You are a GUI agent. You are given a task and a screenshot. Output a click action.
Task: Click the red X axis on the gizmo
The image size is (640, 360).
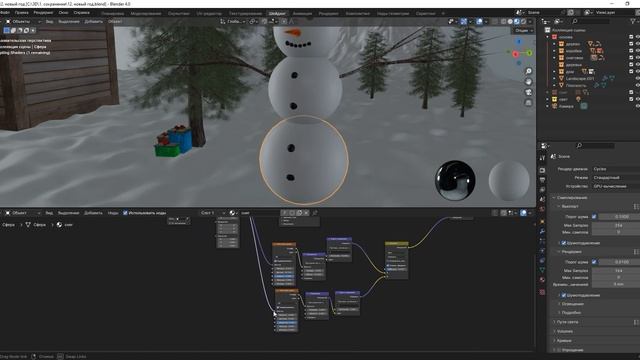pos(516,54)
